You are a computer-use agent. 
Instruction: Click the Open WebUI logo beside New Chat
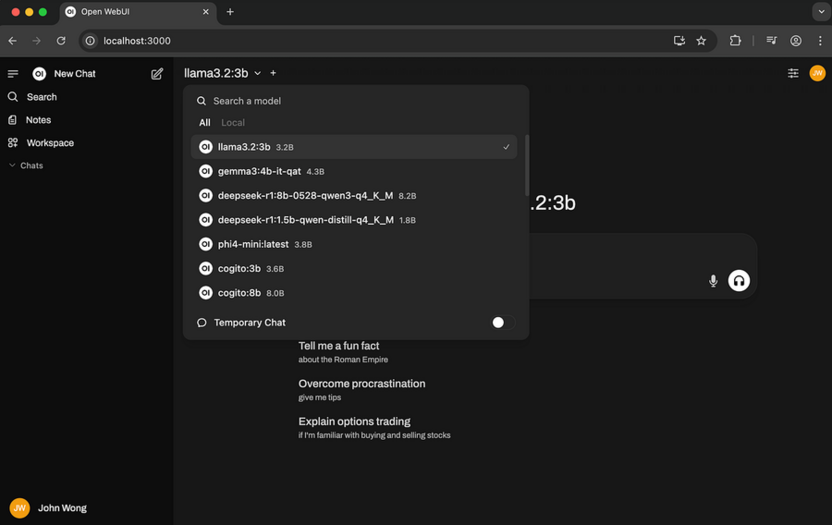tap(39, 73)
